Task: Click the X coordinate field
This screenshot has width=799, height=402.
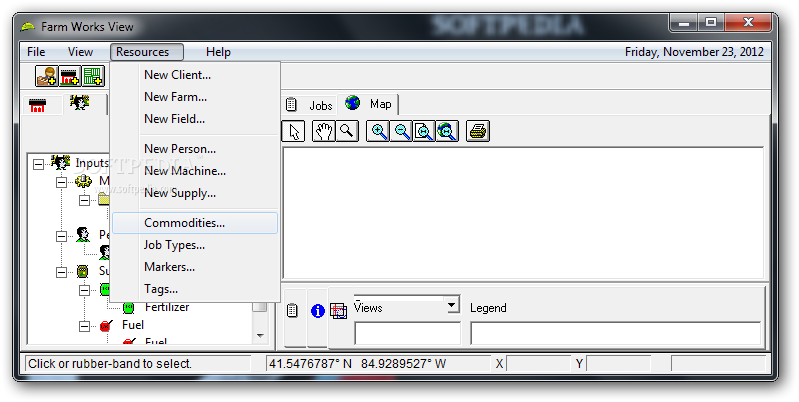Action: (x=538, y=364)
